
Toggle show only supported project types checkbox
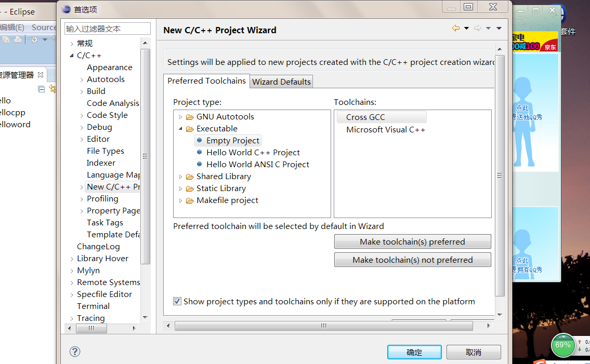coord(177,301)
